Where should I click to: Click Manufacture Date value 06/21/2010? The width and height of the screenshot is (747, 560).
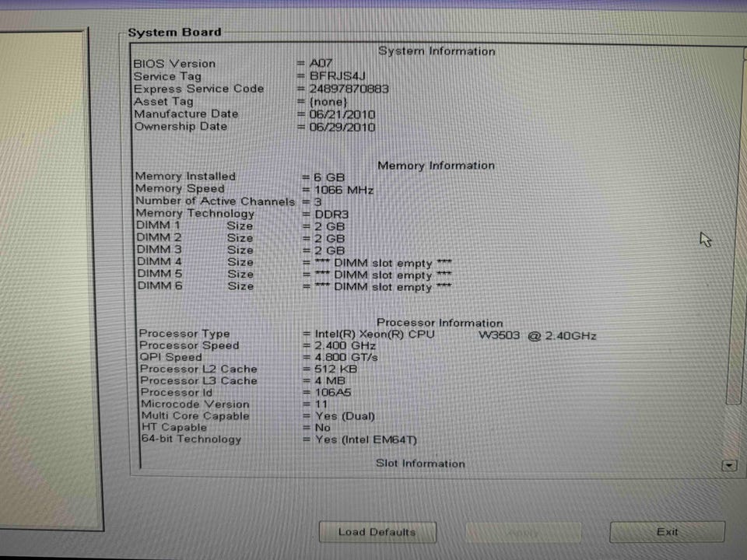coord(342,115)
